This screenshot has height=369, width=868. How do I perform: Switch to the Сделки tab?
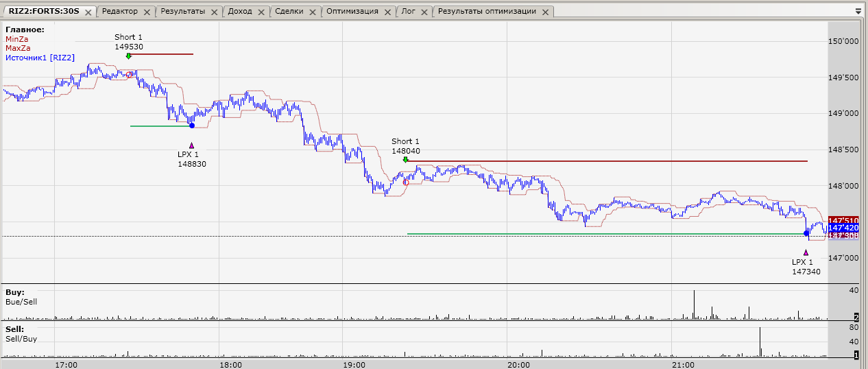click(x=290, y=12)
